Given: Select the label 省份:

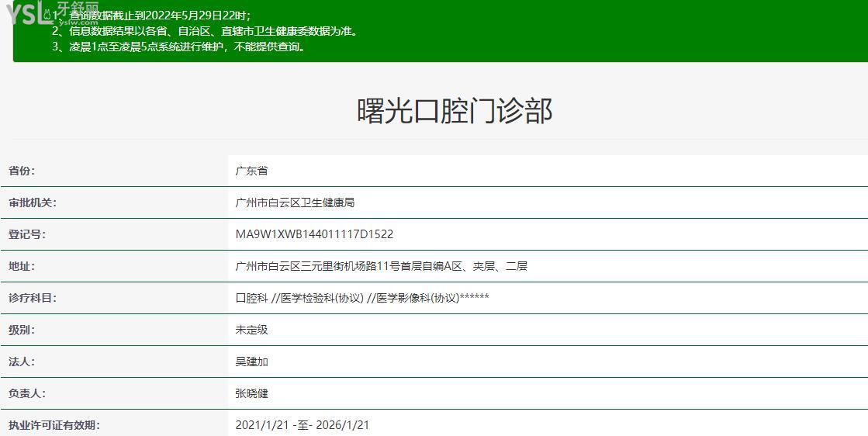Looking at the screenshot, I should pyautogui.click(x=22, y=171).
